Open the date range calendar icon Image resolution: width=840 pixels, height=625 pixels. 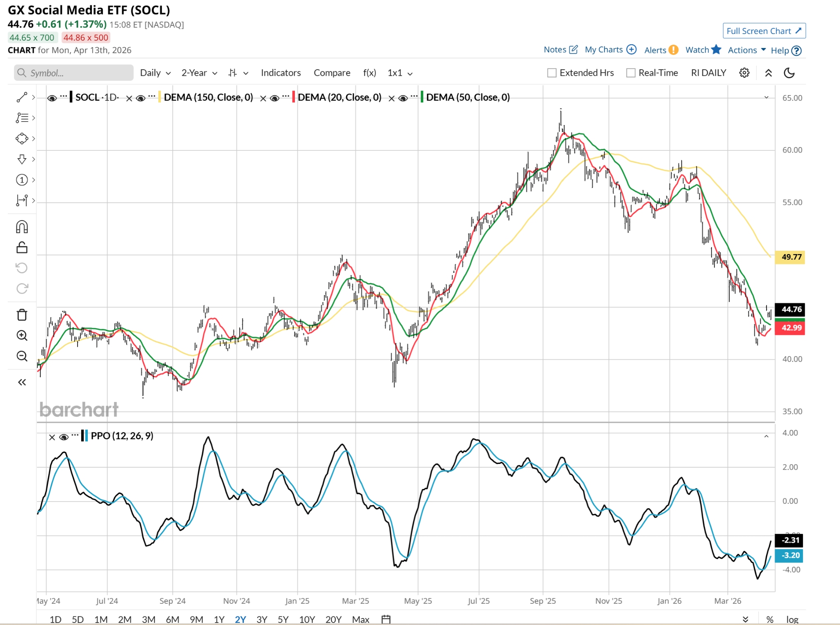[x=386, y=619]
